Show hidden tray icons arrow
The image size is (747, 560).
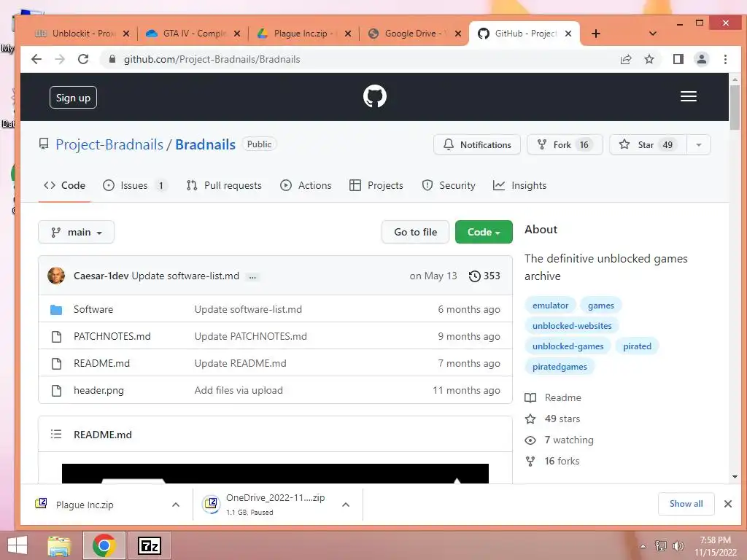click(x=643, y=546)
